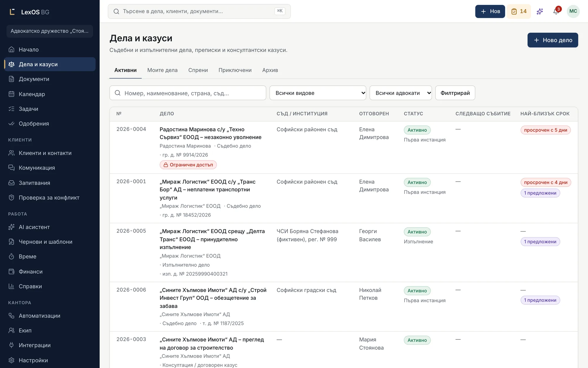Screen dimensions: 588x368
Task: Click the Филтрирай button
Action: (x=455, y=93)
